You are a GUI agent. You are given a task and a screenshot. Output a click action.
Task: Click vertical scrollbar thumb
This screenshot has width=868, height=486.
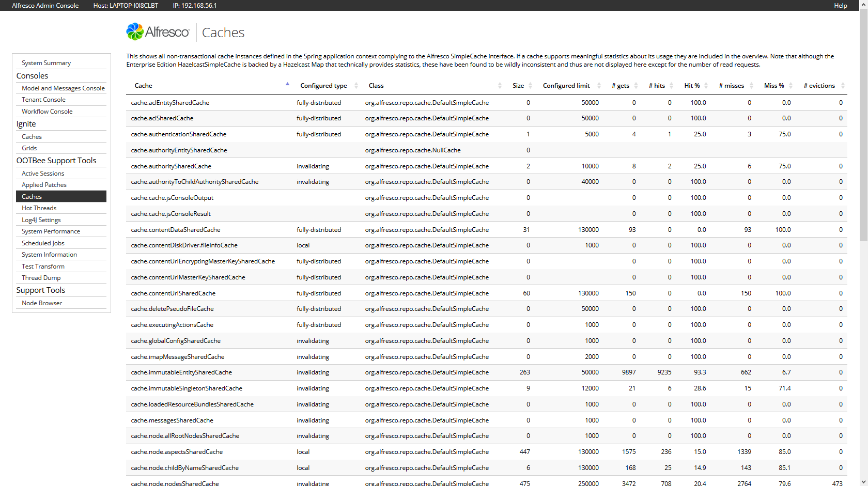[x=863, y=124]
